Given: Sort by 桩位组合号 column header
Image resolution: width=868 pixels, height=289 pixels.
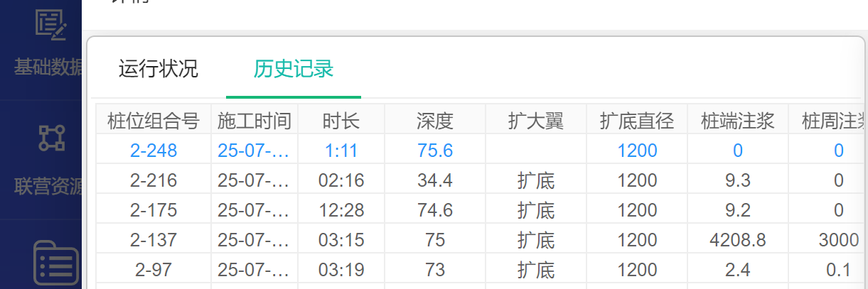Looking at the screenshot, I should (x=153, y=121).
